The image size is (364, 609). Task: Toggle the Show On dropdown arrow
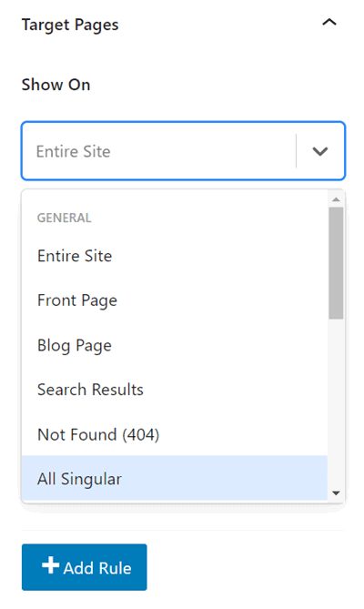(x=320, y=151)
